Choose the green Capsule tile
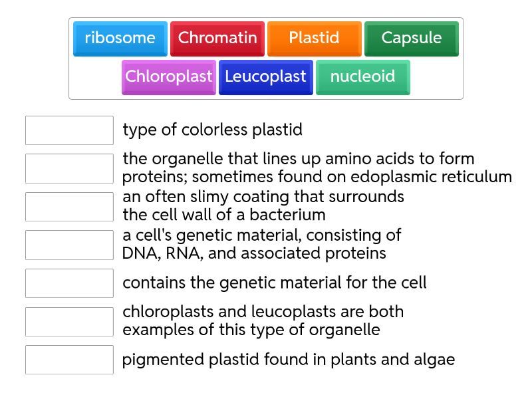 click(x=411, y=39)
